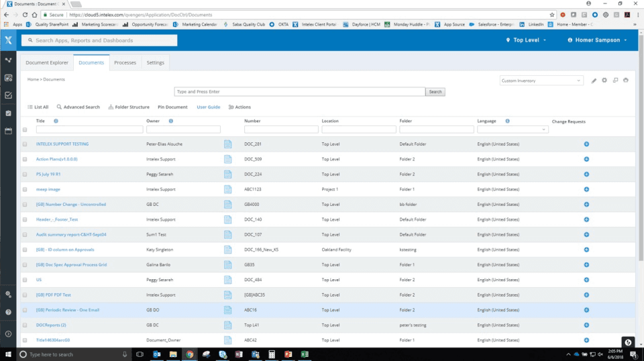
Task: Focus the Search Apps, Reports and Dashboards box
Action: tap(99, 40)
